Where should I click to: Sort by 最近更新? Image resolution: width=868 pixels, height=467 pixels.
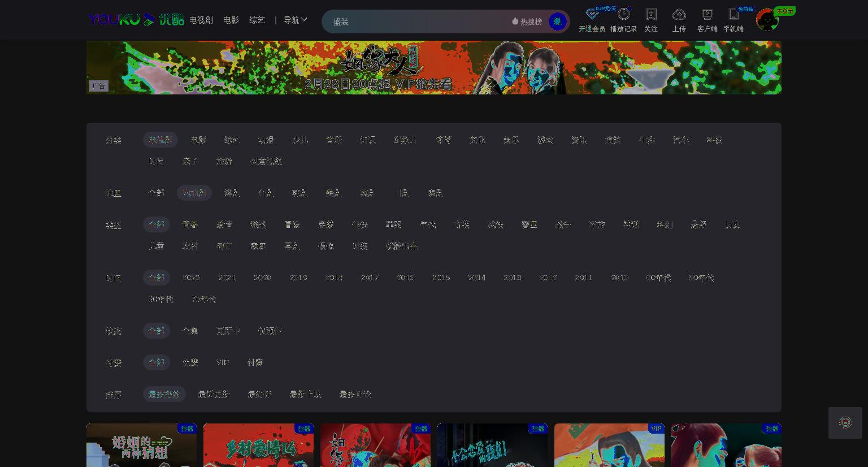pos(214,394)
